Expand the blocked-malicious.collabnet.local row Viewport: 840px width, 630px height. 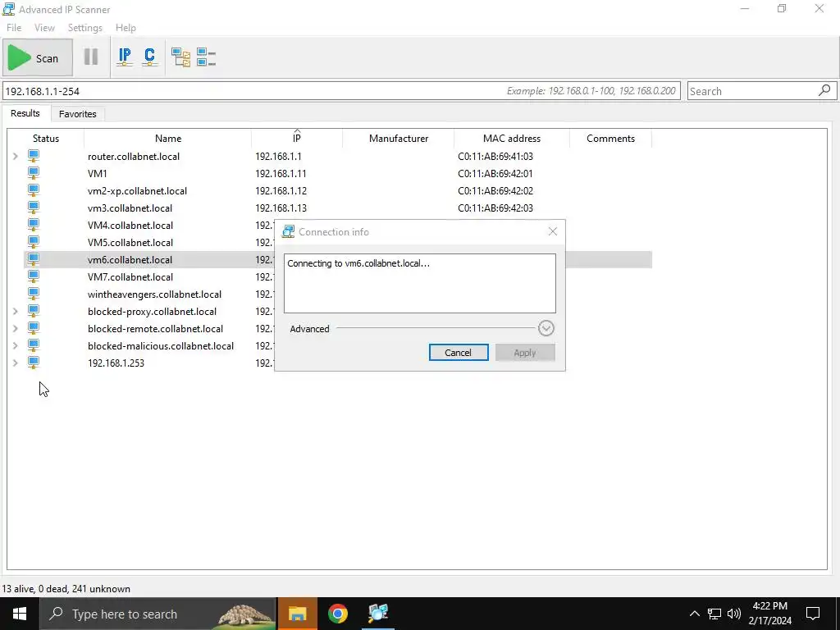coord(15,345)
